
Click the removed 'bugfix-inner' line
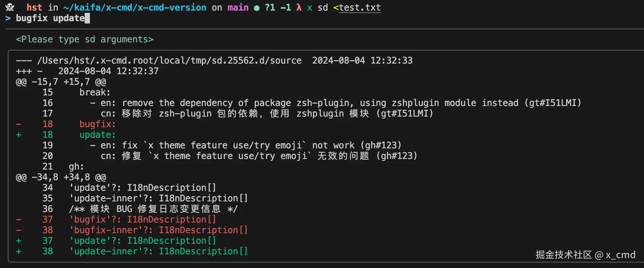coord(158,230)
